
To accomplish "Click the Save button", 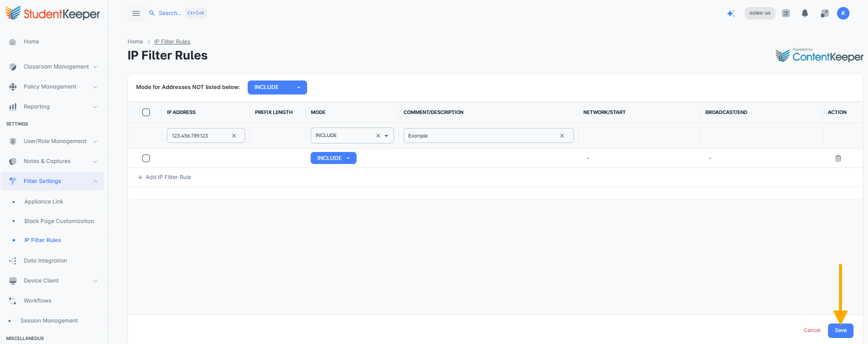I will click(x=841, y=330).
